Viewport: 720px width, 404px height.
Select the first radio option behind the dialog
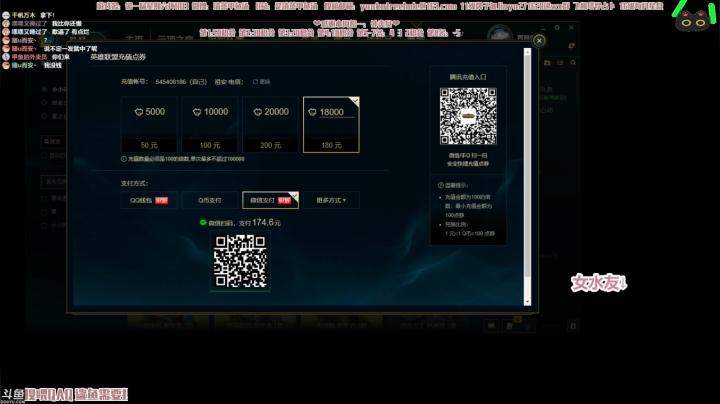[45, 90]
